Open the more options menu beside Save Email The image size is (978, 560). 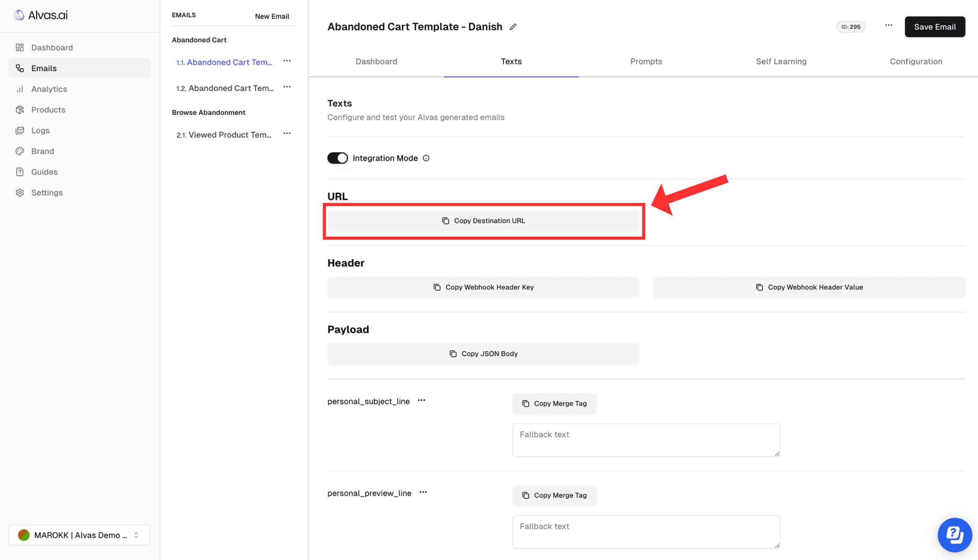point(889,25)
